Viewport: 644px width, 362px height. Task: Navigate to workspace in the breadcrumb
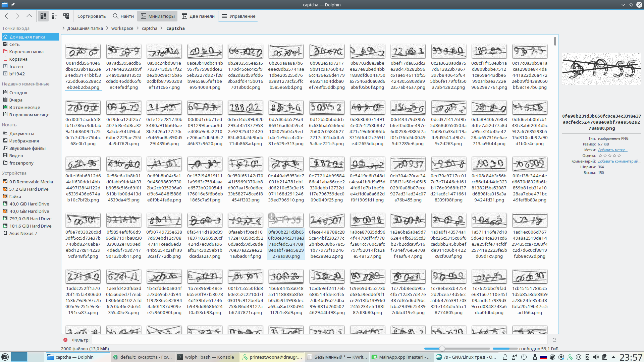122,28
